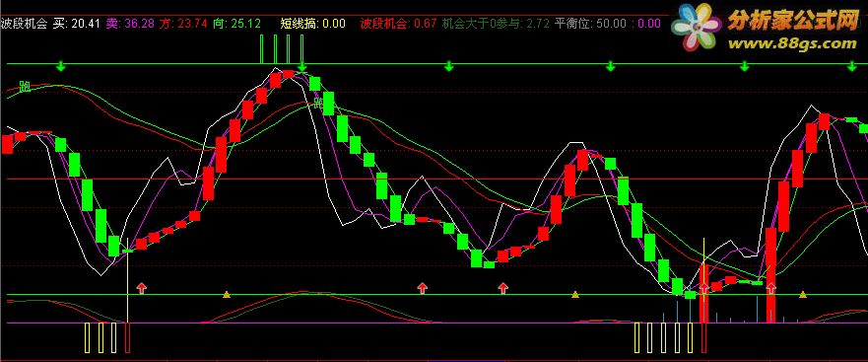
Task: Select the 波段机会 indicator name label
Action: point(25,24)
